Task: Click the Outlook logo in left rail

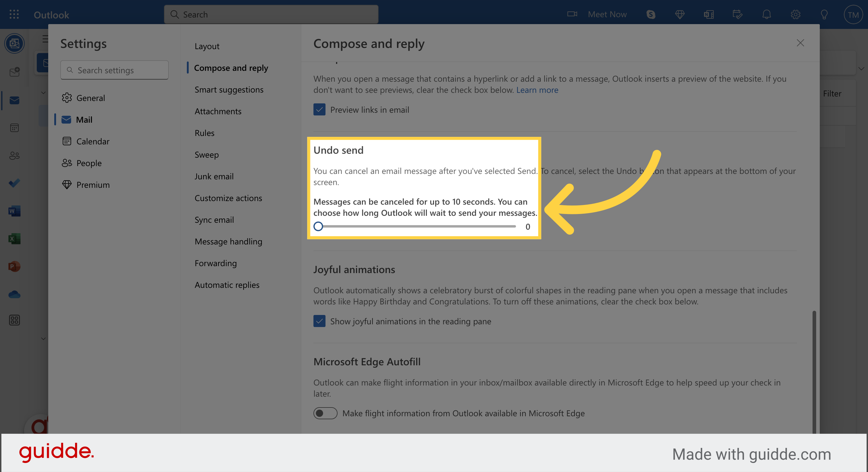Action: (x=14, y=43)
